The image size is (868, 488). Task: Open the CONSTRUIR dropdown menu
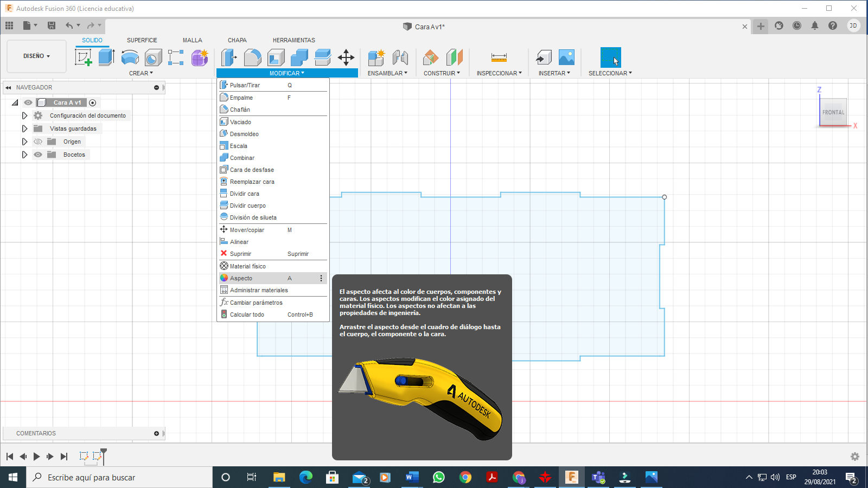click(x=442, y=73)
